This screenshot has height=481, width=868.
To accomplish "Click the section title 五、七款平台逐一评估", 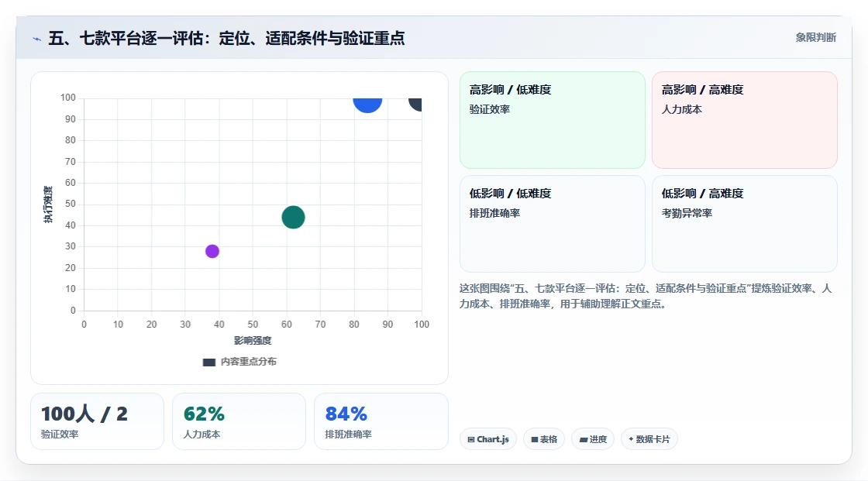I will [226, 38].
